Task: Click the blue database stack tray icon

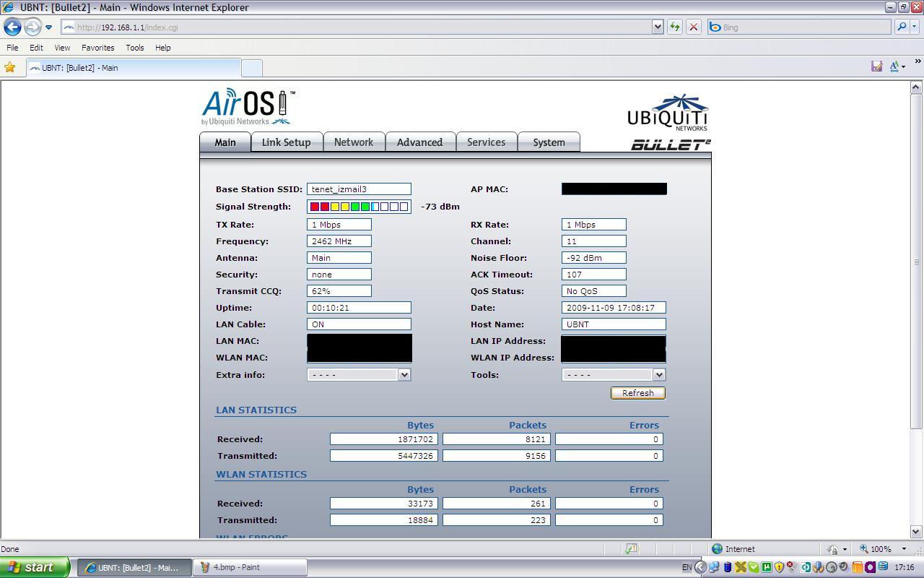Action: (883, 567)
